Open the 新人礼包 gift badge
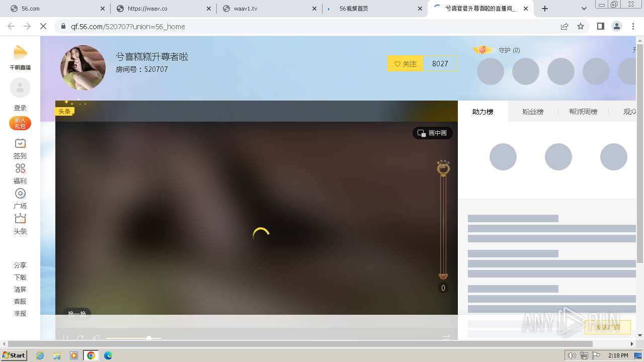This screenshot has width=644, height=362. 20,123
